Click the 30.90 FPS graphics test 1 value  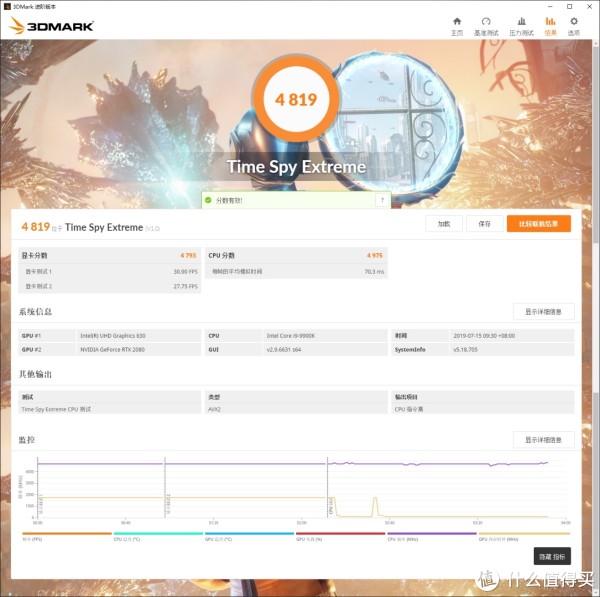click(186, 271)
